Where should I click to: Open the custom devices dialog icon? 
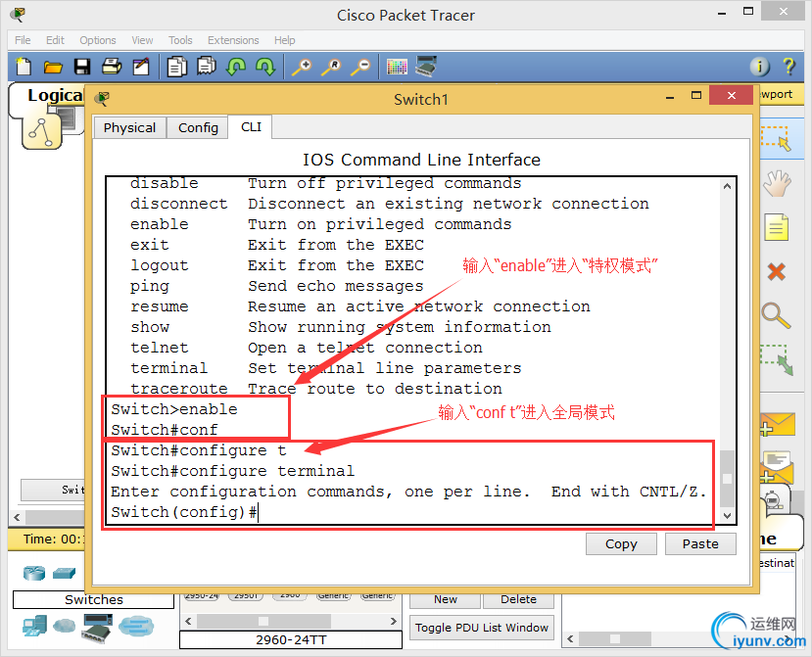pyautogui.click(x=426, y=67)
